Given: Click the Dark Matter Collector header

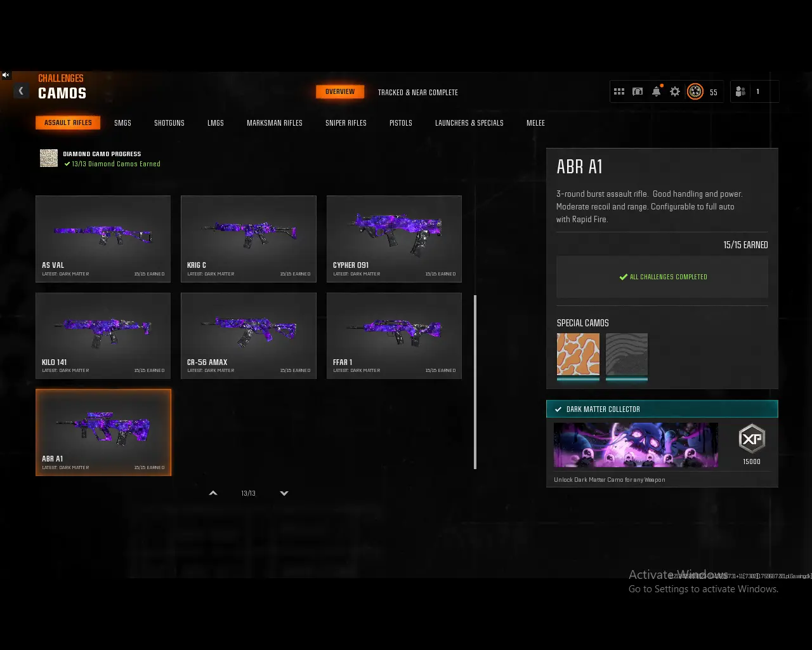Looking at the screenshot, I should [662, 409].
